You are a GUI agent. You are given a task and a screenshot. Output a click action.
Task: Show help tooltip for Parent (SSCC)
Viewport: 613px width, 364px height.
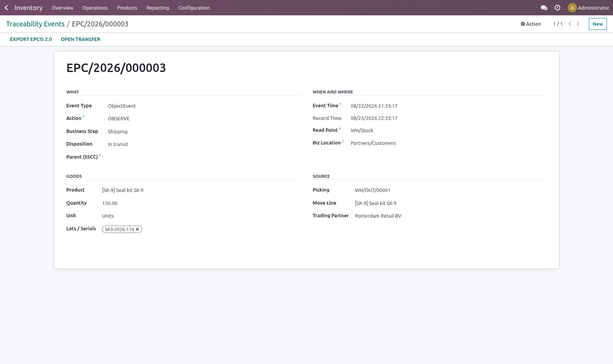point(100,156)
